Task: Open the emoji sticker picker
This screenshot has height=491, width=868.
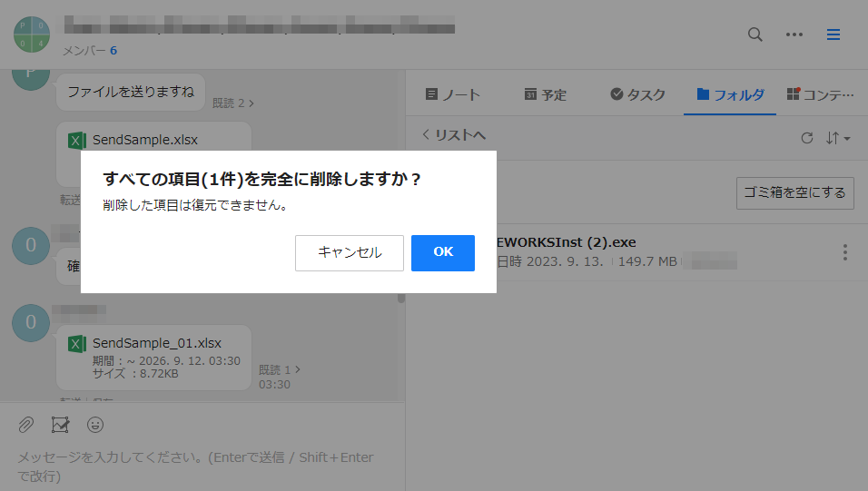Action: pyautogui.click(x=95, y=424)
